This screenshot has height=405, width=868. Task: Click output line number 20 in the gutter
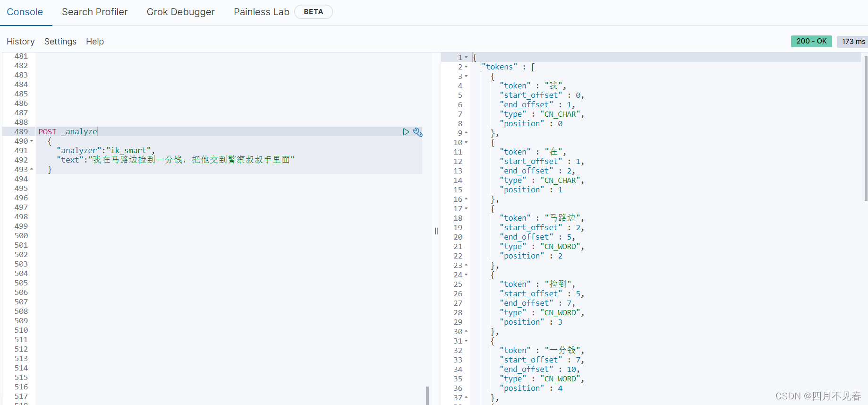(x=458, y=237)
